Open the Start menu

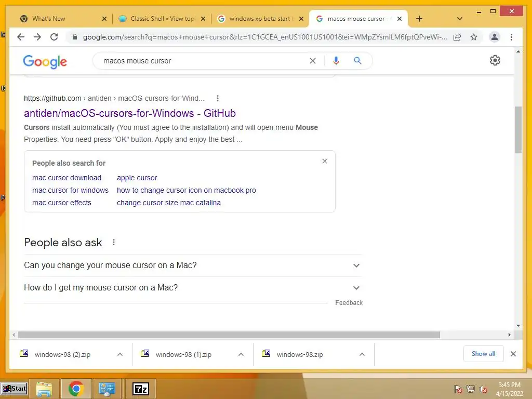click(14, 389)
